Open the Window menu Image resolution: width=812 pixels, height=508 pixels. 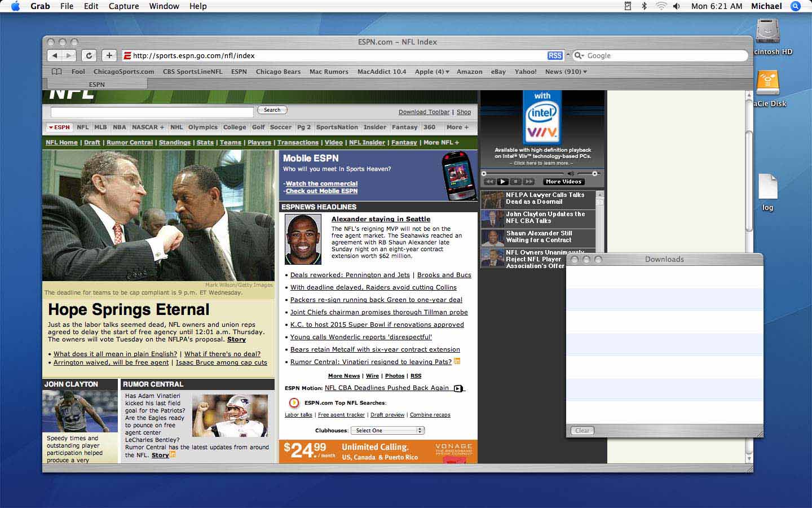point(164,6)
